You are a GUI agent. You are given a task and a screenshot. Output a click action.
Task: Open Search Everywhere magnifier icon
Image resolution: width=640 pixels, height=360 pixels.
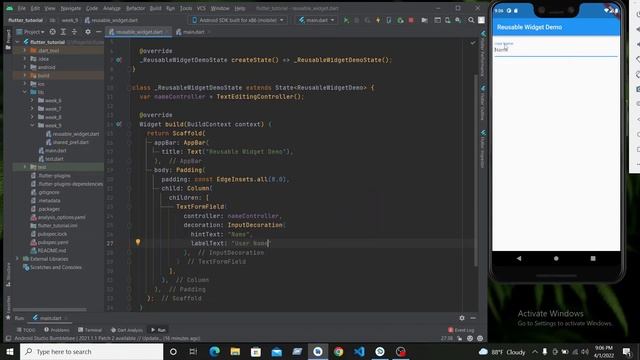tap(471, 20)
